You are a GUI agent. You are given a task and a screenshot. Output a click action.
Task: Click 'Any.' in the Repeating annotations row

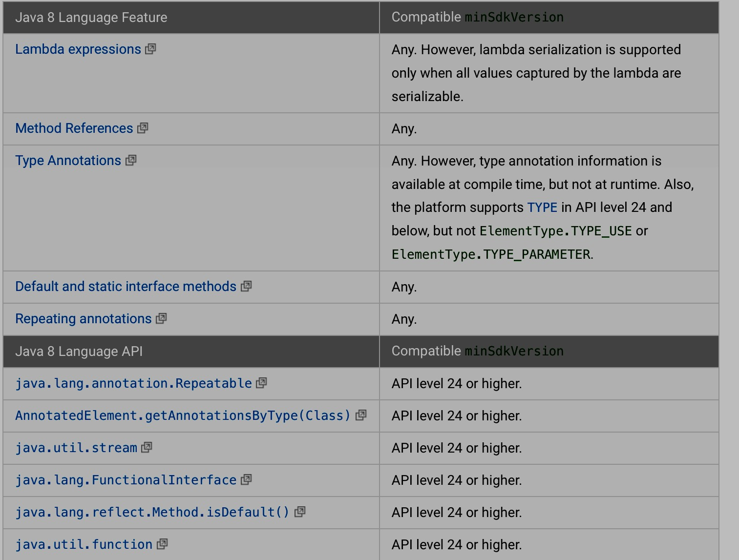pyautogui.click(x=404, y=319)
